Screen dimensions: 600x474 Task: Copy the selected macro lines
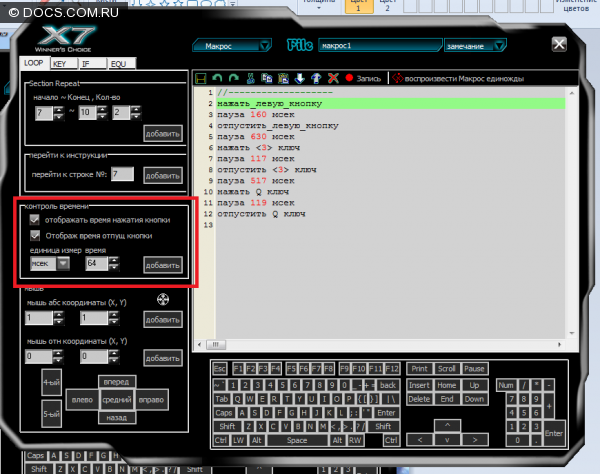click(x=267, y=78)
